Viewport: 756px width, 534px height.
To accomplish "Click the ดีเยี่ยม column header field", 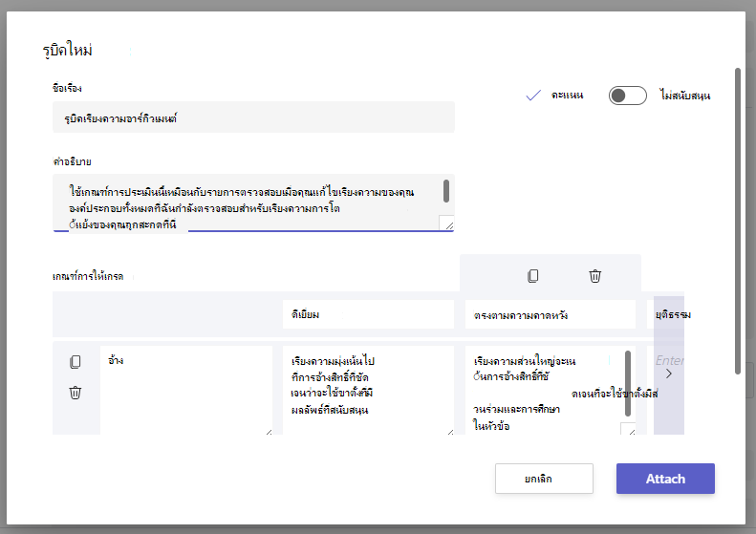I will tap(368, 314).
